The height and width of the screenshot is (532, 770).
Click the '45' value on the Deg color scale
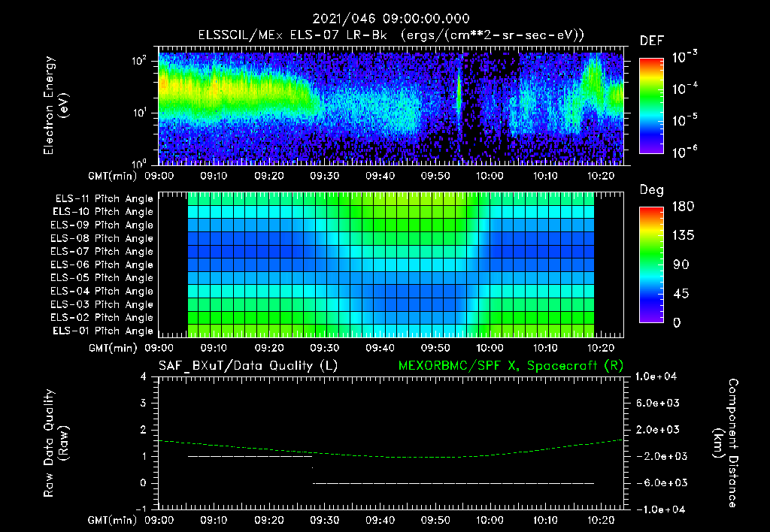tap(681, 294)
